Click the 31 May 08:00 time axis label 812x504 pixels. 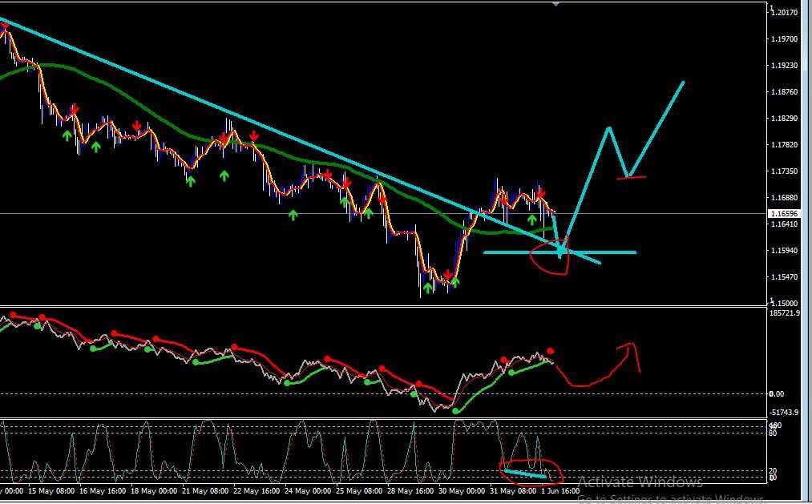pos(513,490)
